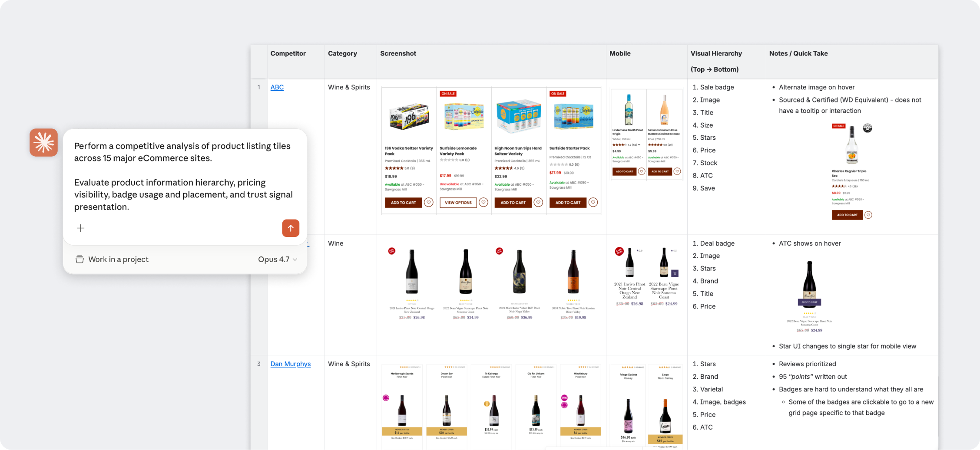Viewport: 980px width, 450px height.
Task: Click the orange send arrow button
Action: pos(291,228)
